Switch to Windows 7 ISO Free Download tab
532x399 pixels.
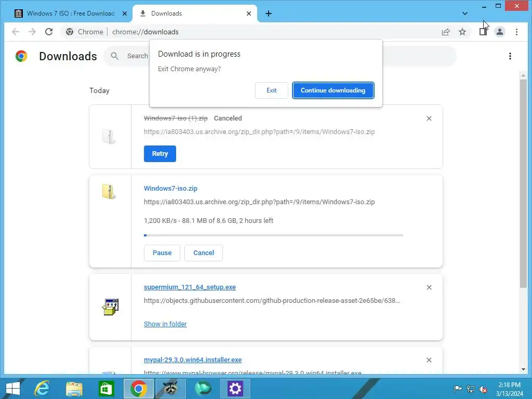coord(70,14)
